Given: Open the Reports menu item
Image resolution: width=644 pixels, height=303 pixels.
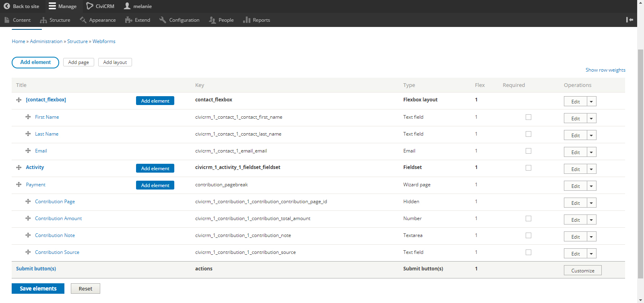Looking at the screenshot, I should click(261, 20).
